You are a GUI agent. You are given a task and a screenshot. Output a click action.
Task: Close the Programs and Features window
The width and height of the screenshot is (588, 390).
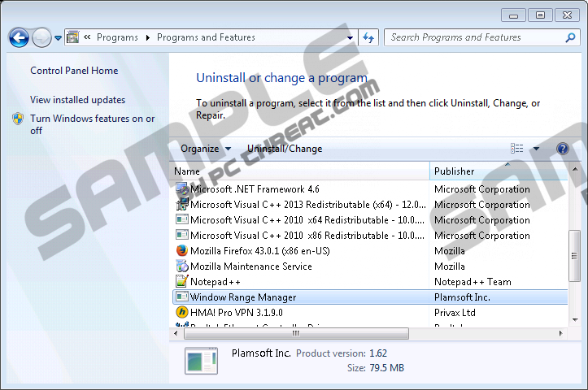click(567, 15)
